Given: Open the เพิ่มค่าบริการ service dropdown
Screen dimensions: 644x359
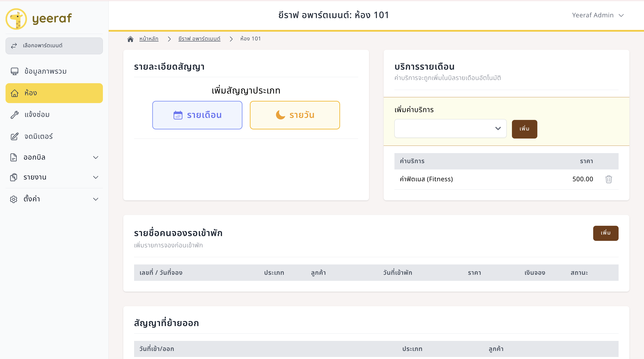Looking at the screenshot, I should (x=450, y=128).
